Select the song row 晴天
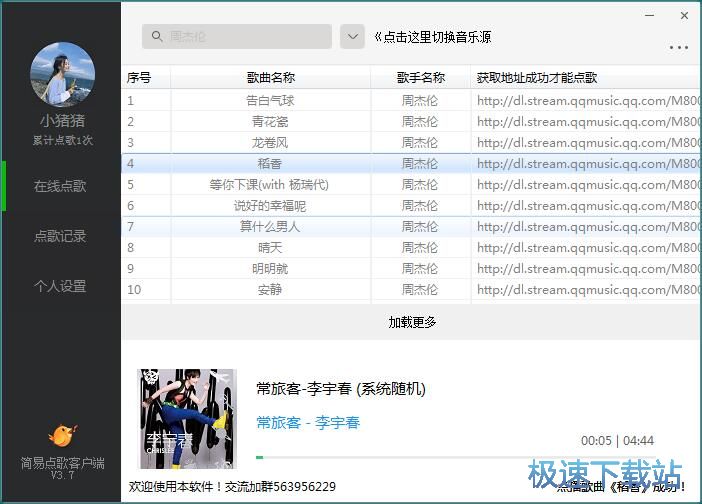This screenshot has width=702, height=504. (x=411, y=248)
